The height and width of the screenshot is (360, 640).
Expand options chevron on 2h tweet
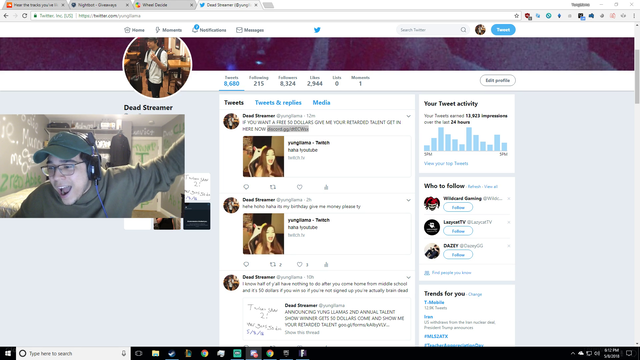coord(408,200)
